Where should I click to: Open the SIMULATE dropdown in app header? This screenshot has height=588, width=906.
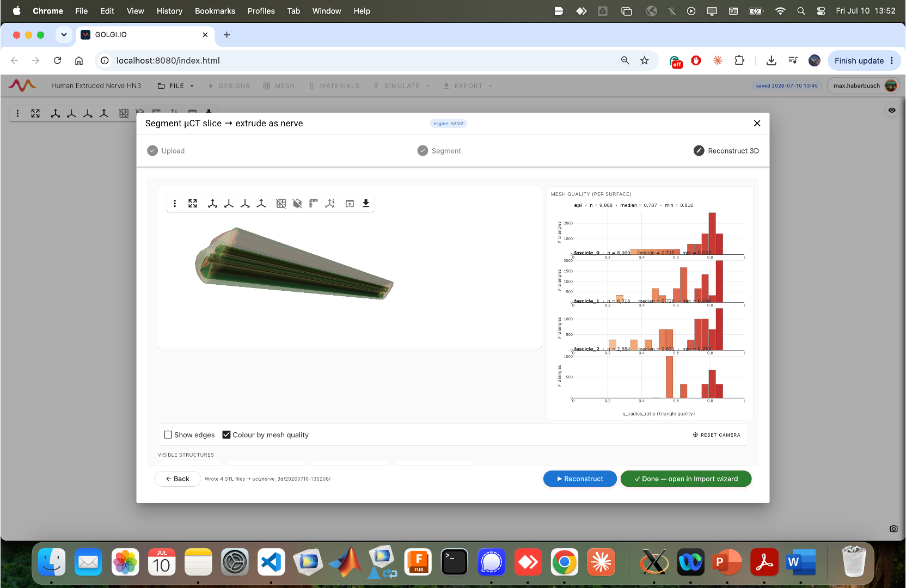click(x=402, y=86)
